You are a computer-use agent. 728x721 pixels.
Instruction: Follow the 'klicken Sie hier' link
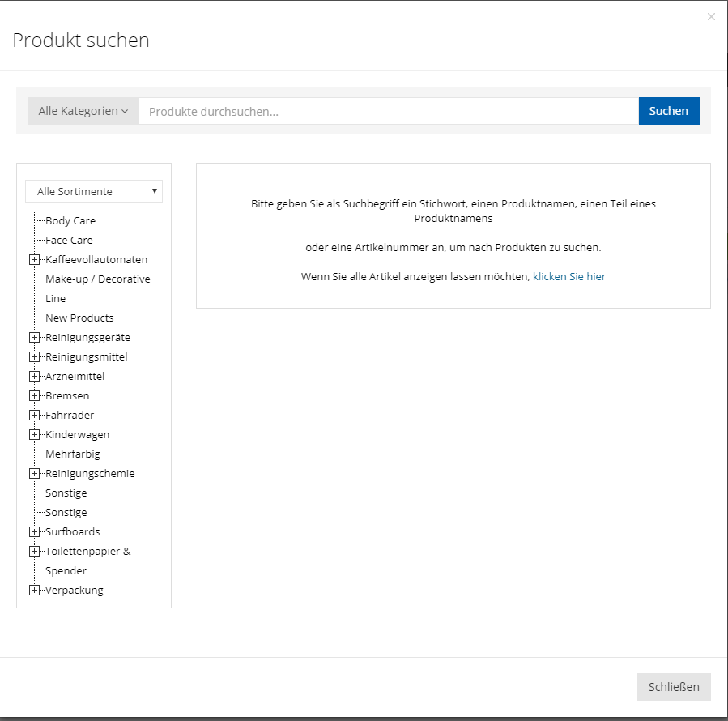click(568, 276)
